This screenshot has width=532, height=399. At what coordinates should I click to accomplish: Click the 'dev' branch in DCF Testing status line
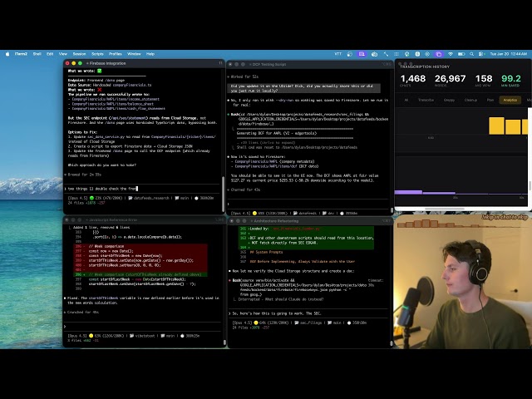click(x=328, y=214)
